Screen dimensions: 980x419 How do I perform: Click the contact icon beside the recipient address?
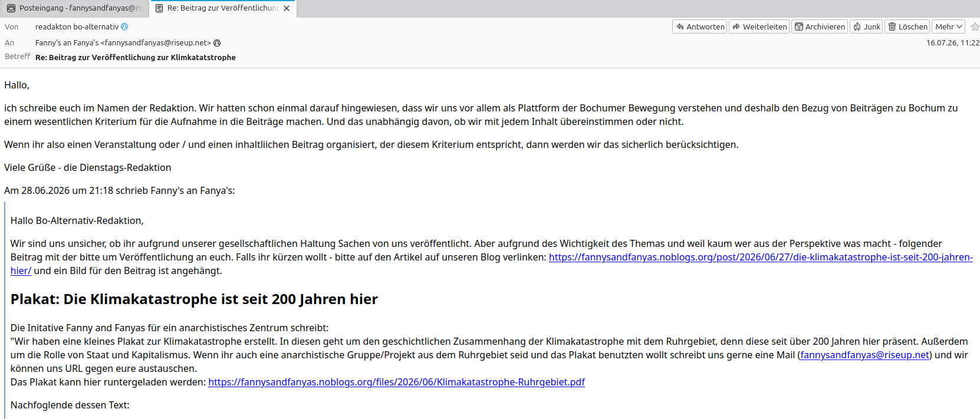[217, 43]
